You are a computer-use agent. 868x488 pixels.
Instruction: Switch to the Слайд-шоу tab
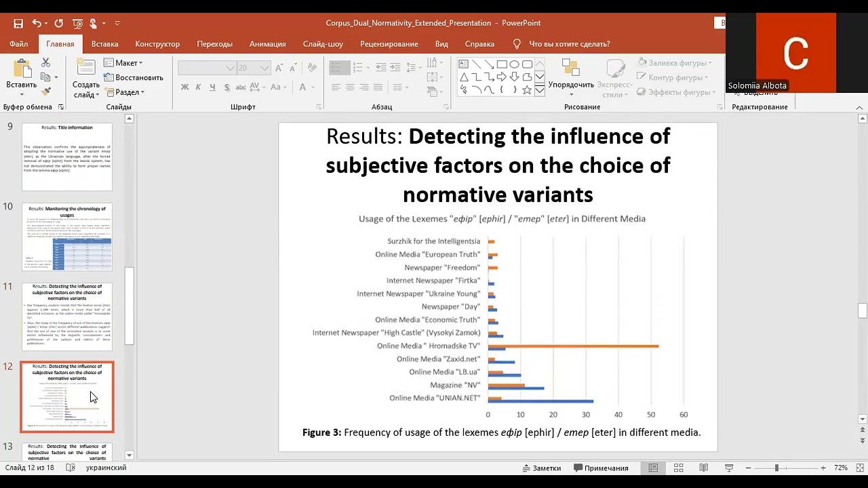[x=323, y=43]
